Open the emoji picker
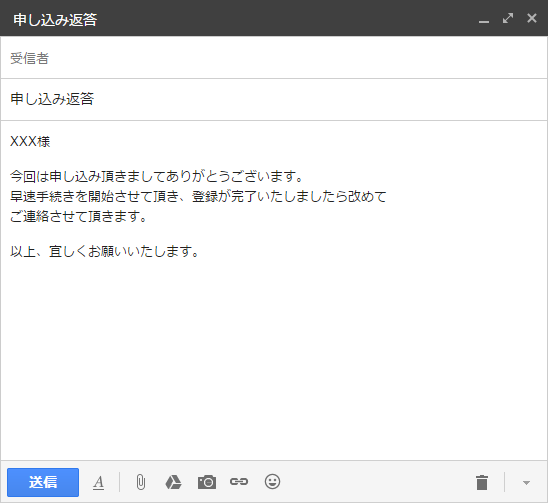 pyautogui.click(x=272, y=482)
